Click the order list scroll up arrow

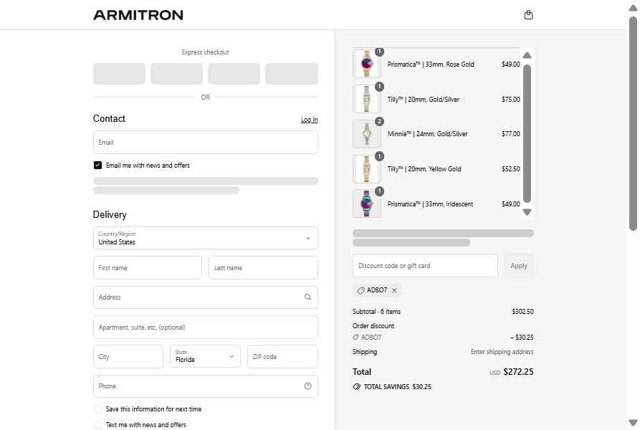point(527,55)
